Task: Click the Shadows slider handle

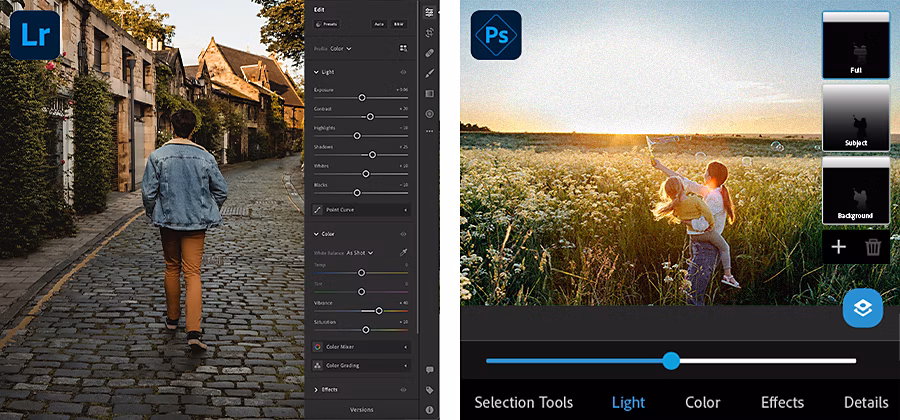Action: (373, 155)
